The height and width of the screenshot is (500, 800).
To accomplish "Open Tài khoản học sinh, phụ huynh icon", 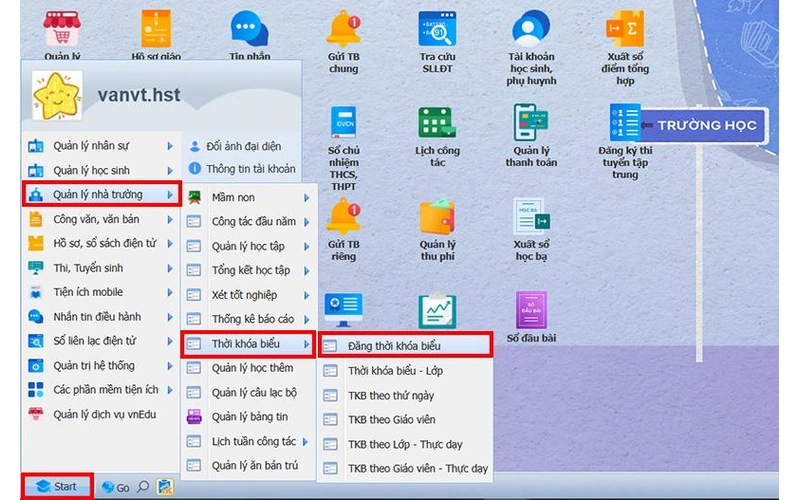I will coord(531,30).
